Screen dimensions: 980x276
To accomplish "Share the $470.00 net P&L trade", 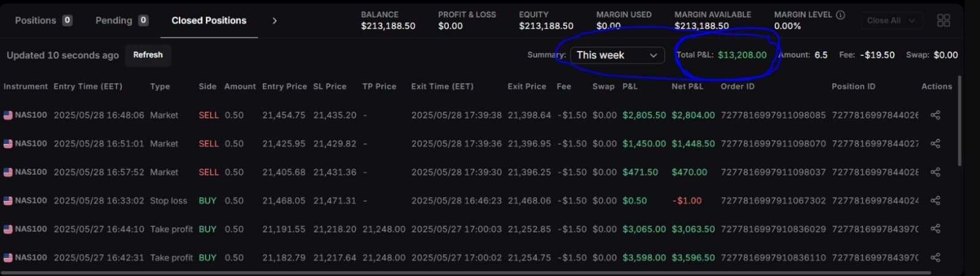I will click(935, 172).
